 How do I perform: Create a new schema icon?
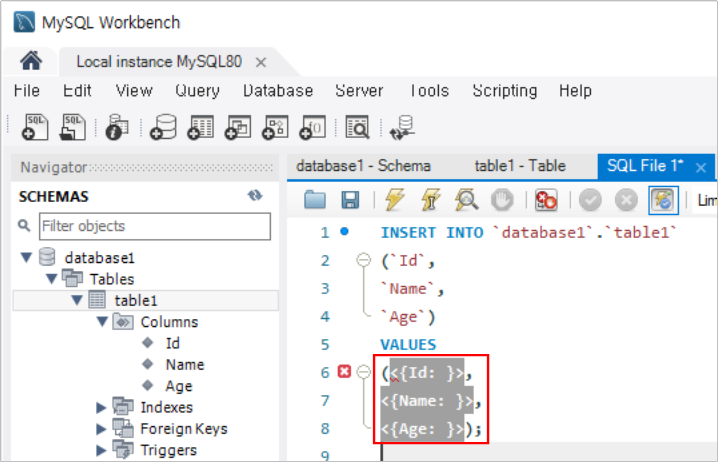[x=163, y=127]
